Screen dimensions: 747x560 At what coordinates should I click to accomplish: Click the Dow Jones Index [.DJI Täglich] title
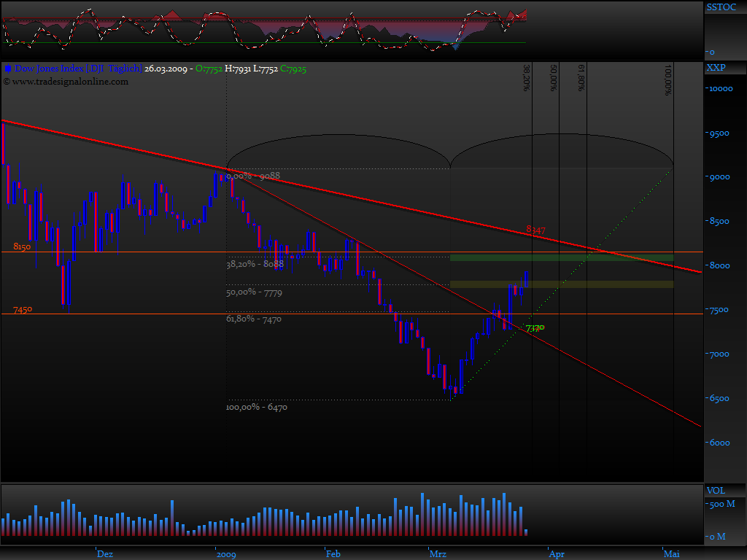[x=79, y=69]
